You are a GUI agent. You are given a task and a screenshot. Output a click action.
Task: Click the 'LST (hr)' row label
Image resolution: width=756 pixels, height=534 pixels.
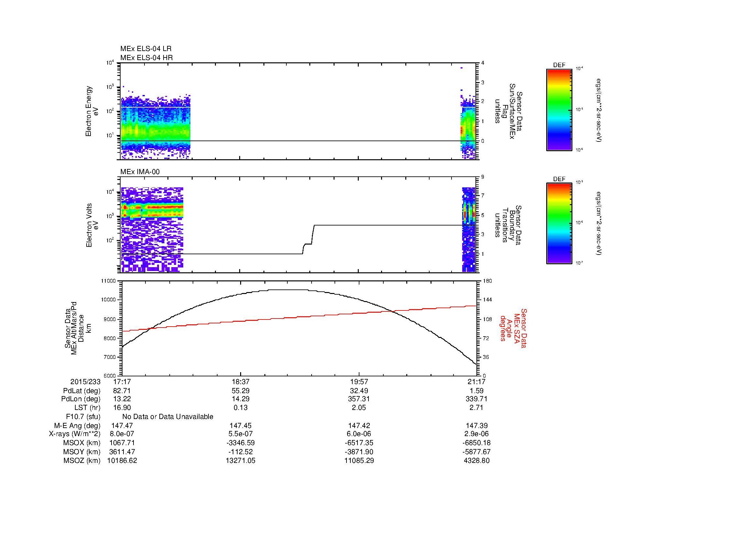click(x=87, y=408)
